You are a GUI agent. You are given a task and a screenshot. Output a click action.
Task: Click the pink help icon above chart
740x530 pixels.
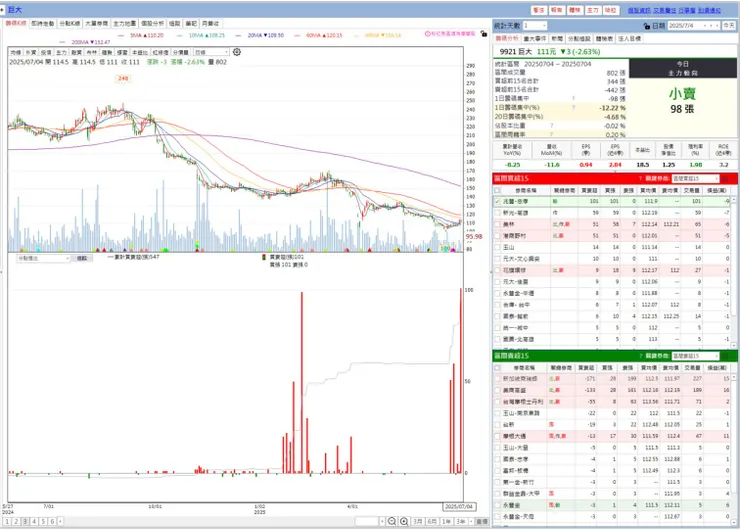[x=428, y=34]
